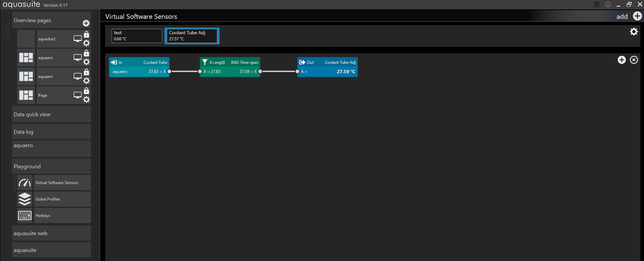
Task: Toggle the lock on the Page row
Action: click(x=86, y=91)
